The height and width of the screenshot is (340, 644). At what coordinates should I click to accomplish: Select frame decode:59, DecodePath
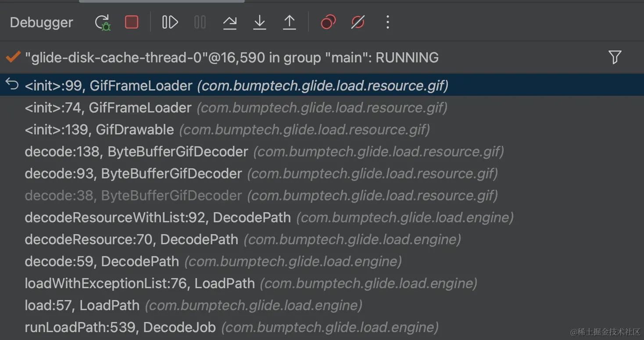pos(322,261)
